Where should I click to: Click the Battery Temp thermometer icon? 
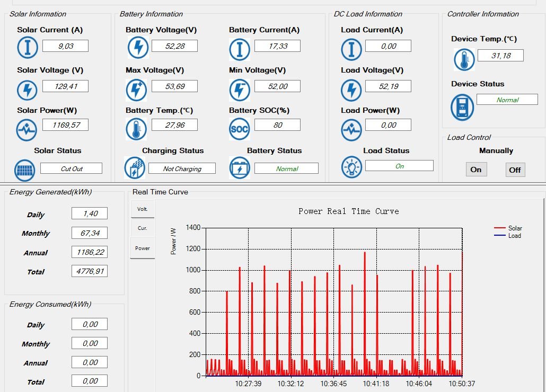coord(136,129)
